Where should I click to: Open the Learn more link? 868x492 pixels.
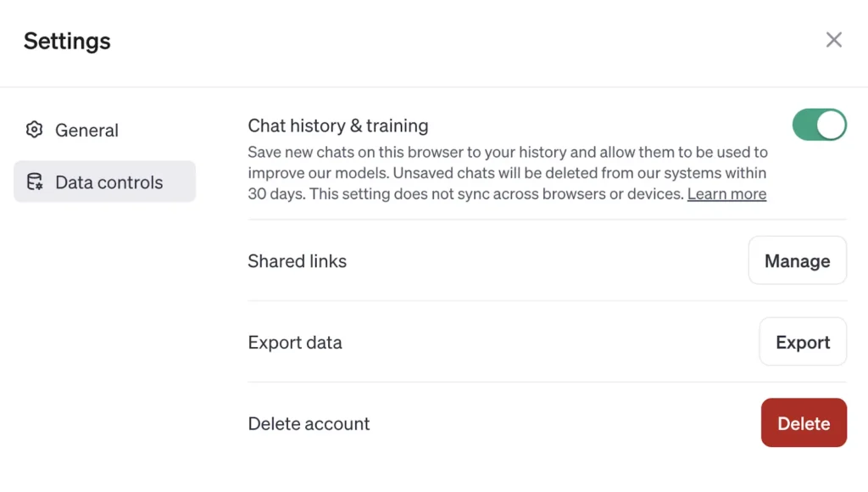click(x=726, y=193)
